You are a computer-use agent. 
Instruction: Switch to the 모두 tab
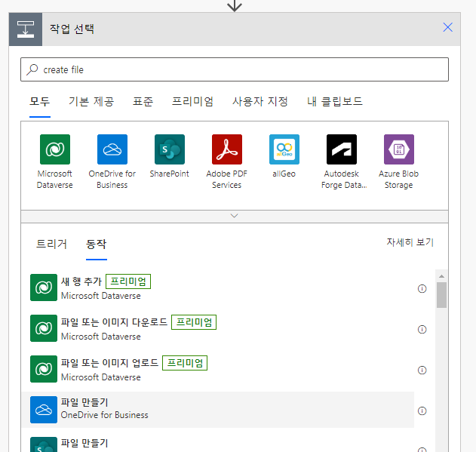(x=40, y=101)
